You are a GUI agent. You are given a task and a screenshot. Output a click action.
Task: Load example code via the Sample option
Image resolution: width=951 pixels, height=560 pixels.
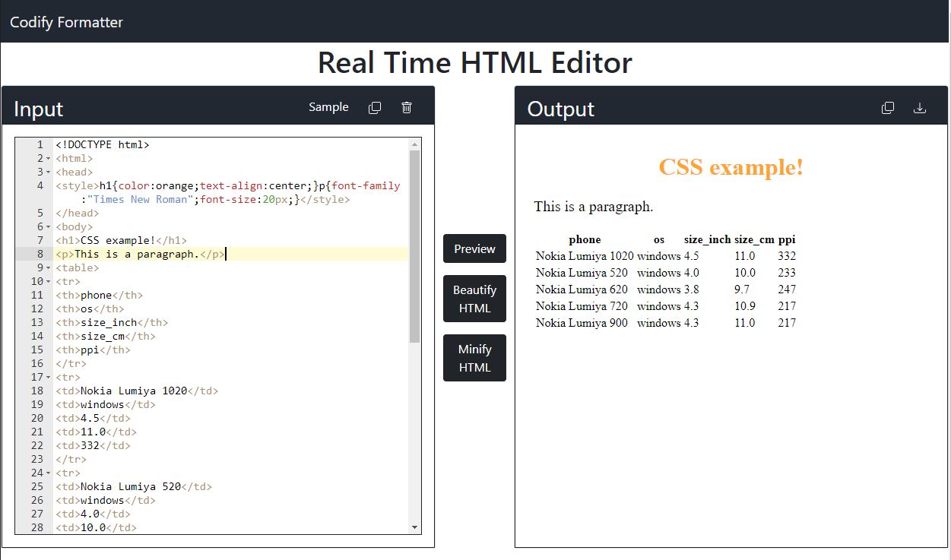pyautogui.click(x=328, y=106)
